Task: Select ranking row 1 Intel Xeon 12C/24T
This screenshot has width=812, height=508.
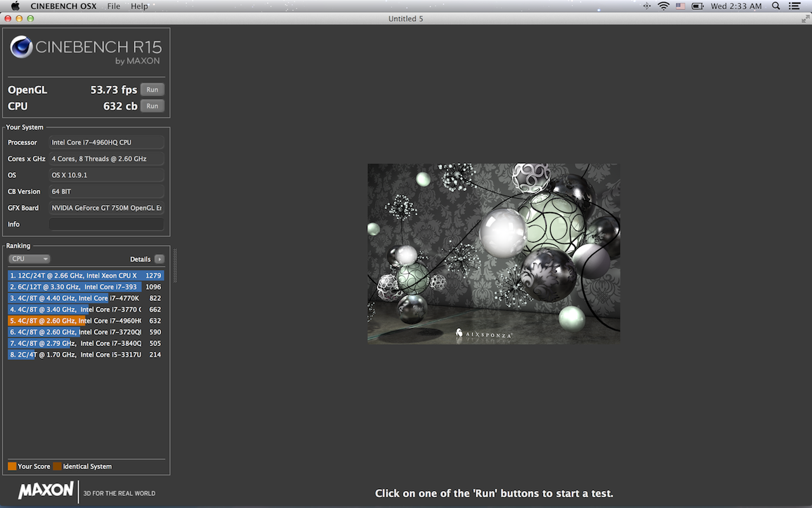Action: pyautogui.click(x=86, y=276)
